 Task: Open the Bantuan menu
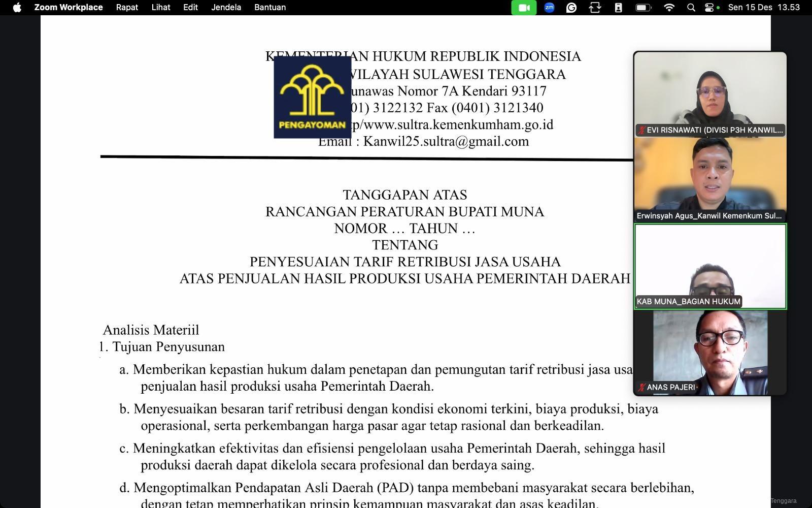[x=269, y=8]
